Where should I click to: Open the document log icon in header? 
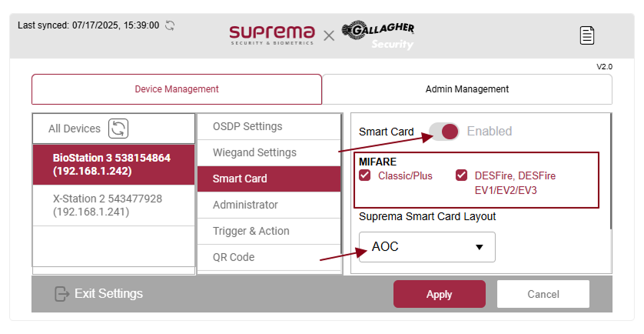click(x=587, y=35)
